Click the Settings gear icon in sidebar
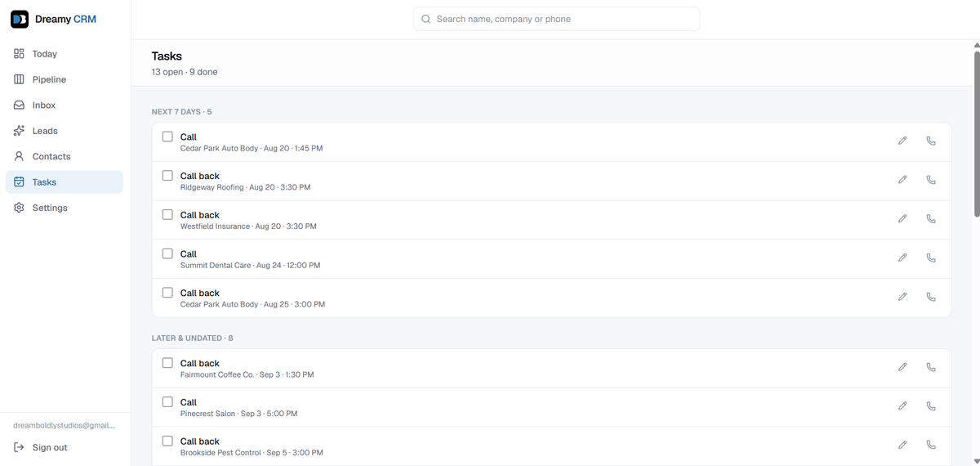The height and width of the screenshot is (466, 980). tap(20, 208)
